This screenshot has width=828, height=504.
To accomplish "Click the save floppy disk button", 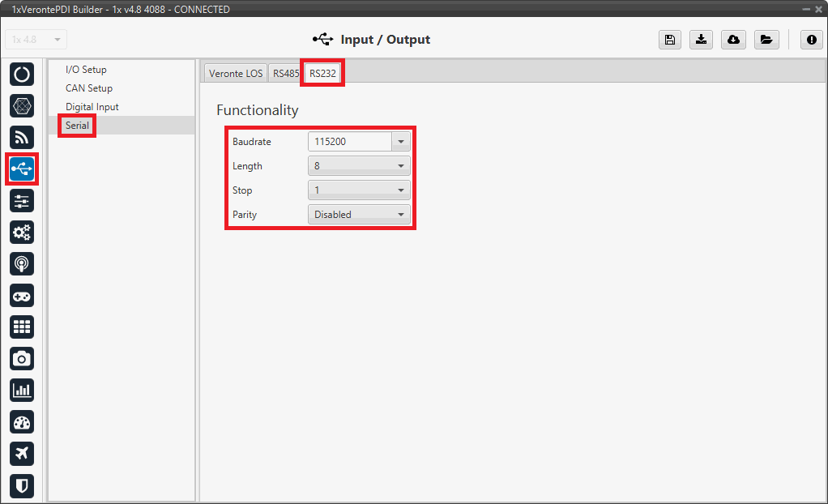I will coord(670,40).
